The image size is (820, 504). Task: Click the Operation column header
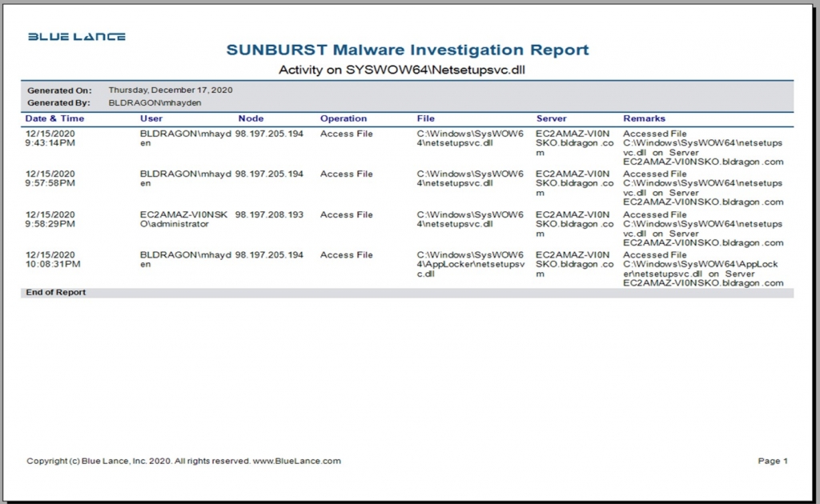(344, 118)
